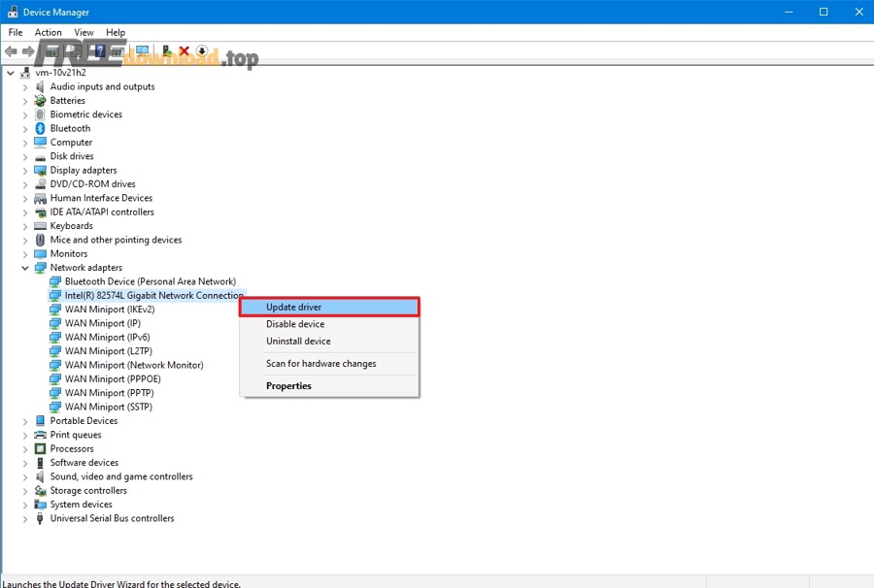Viewport: 874px width, 588px height.
Task: Expand the IDE ATA/ATAPI controllers branch
Action: pos(25,212)
